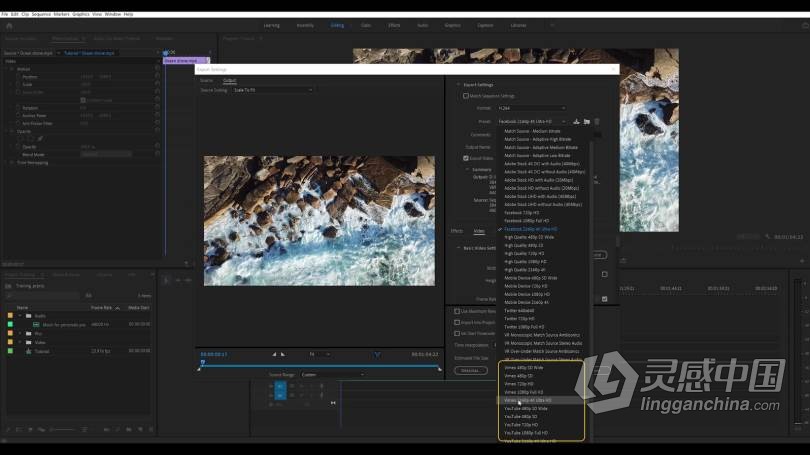Click the Delete Preset trash icon
The width and height of the screenshot is (810, 455).
(x=597, y=121)
